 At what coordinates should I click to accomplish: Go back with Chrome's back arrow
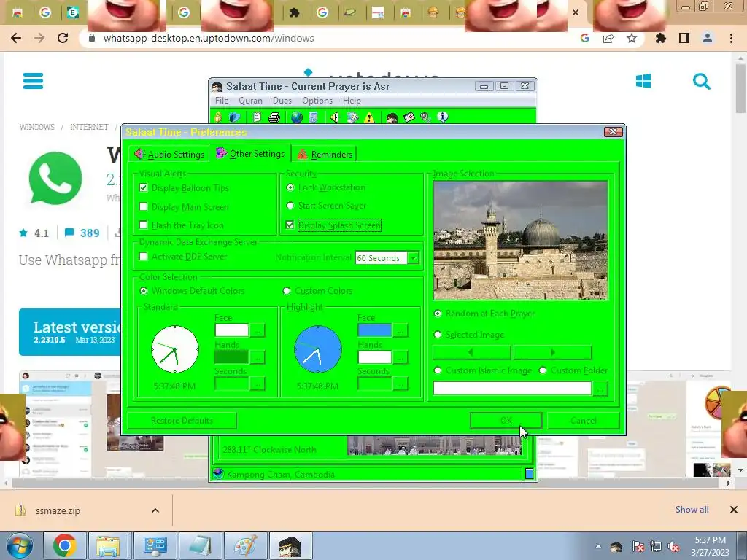point(16,38)
